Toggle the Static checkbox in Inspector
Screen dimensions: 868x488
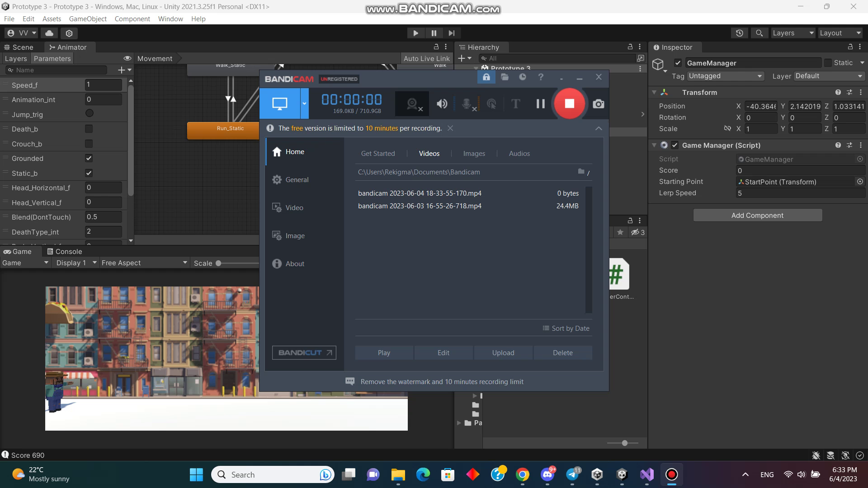coord(828,63)
